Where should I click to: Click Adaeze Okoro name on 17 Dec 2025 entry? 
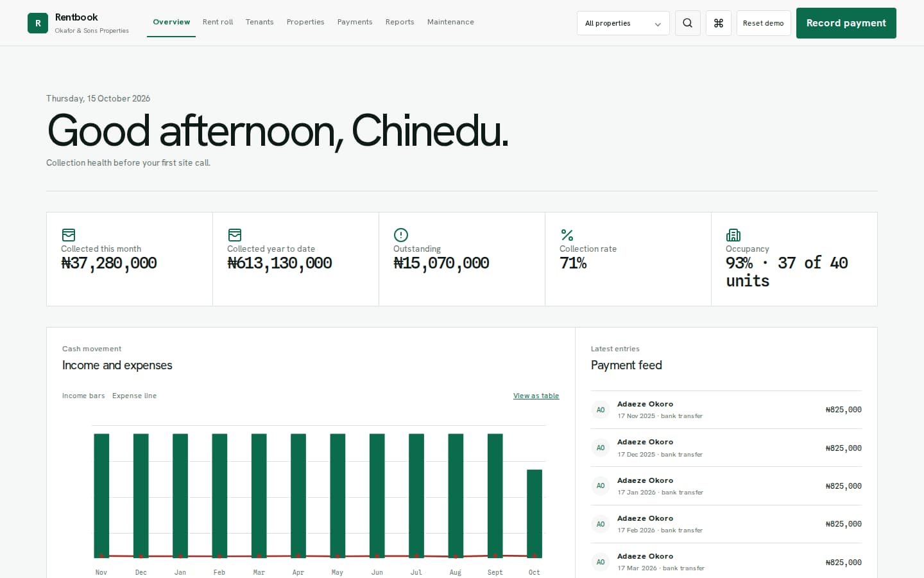(x=645, y=442)
